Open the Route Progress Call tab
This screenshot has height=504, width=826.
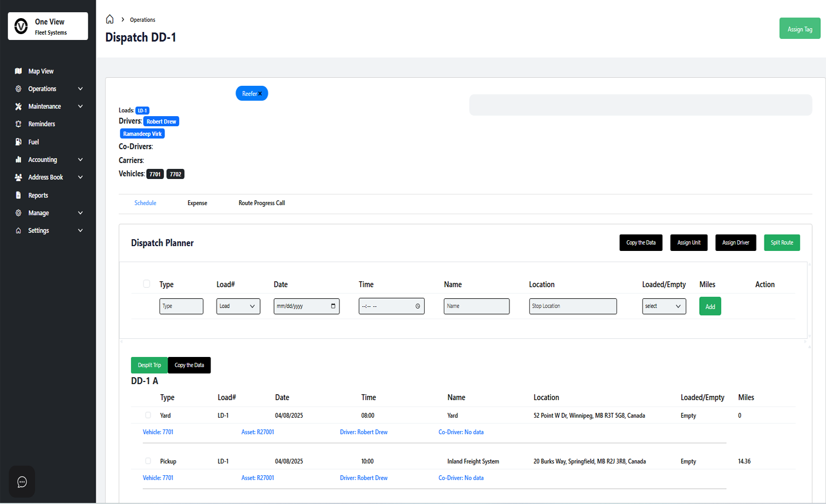tap(262, 203)
